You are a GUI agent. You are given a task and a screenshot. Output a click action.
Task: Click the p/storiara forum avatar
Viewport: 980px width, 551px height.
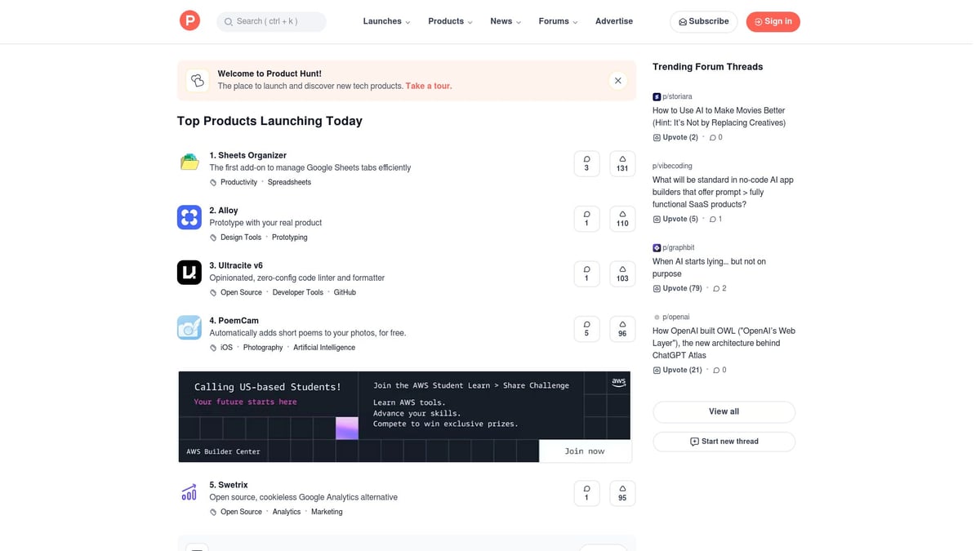point(657,96)
